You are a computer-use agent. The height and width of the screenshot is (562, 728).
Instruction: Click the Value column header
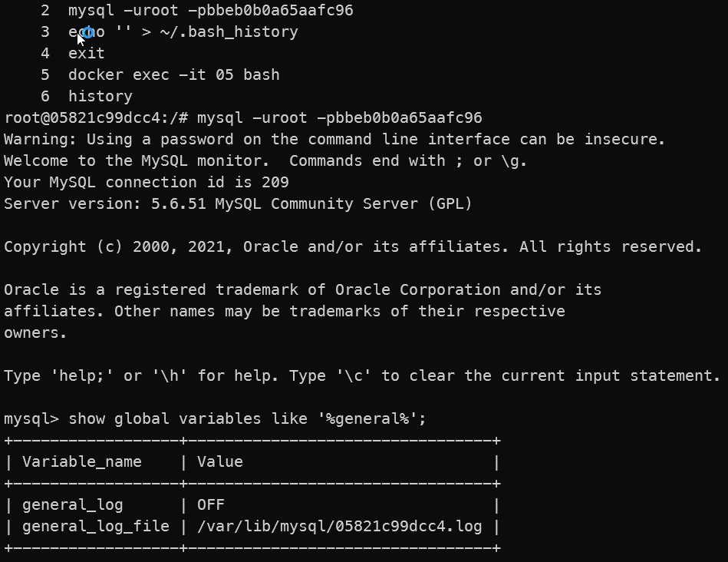(x=220, y=462)
